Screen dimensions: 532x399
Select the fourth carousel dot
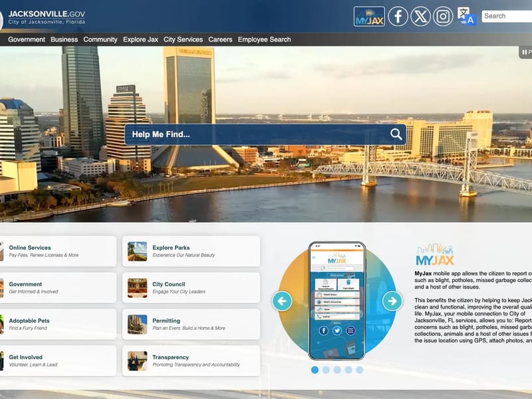tap(348, 370)
